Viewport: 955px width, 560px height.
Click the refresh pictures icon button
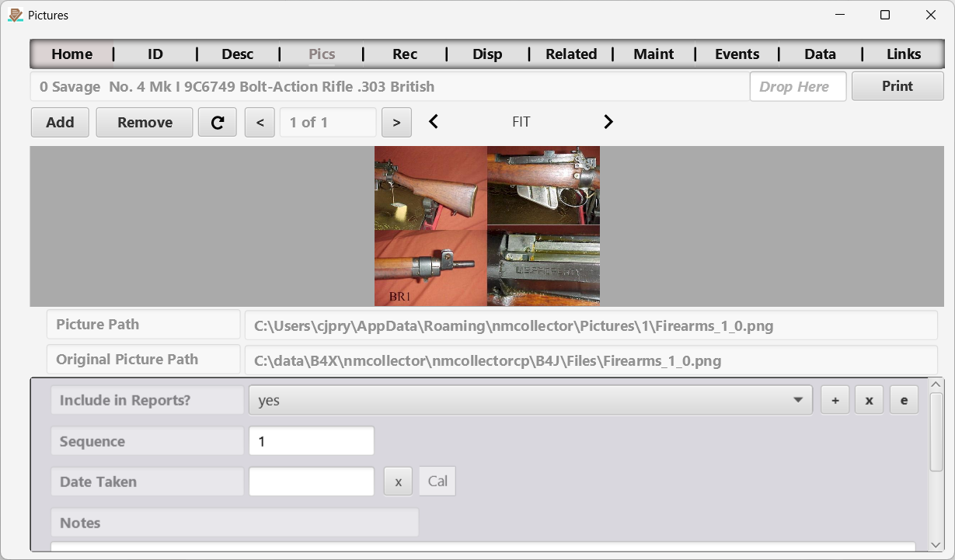tap(218, 122)
